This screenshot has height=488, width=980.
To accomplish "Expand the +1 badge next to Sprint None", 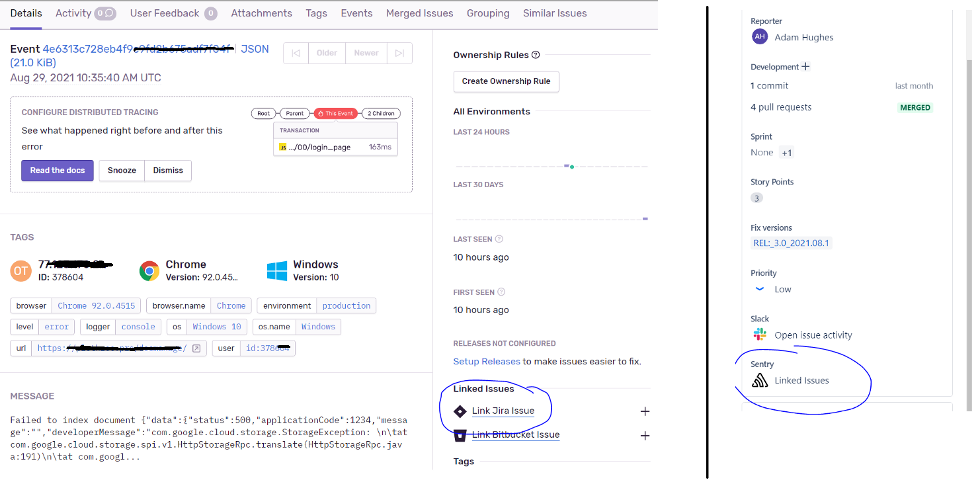I will pos(787,152).
